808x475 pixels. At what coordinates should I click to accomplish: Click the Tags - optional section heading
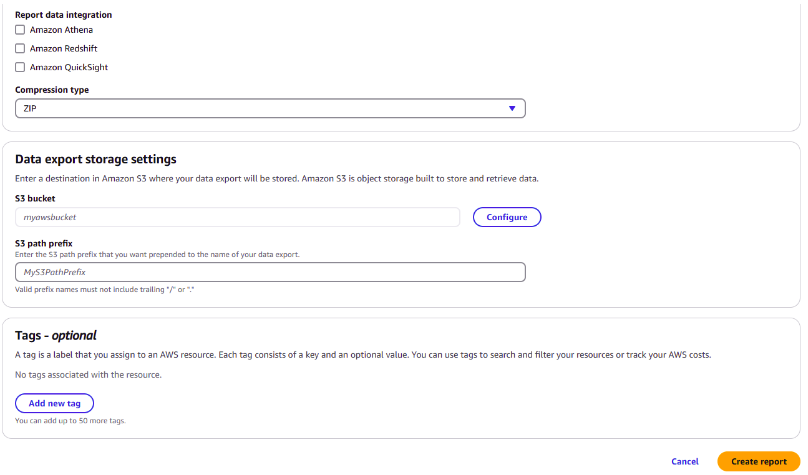56,336
